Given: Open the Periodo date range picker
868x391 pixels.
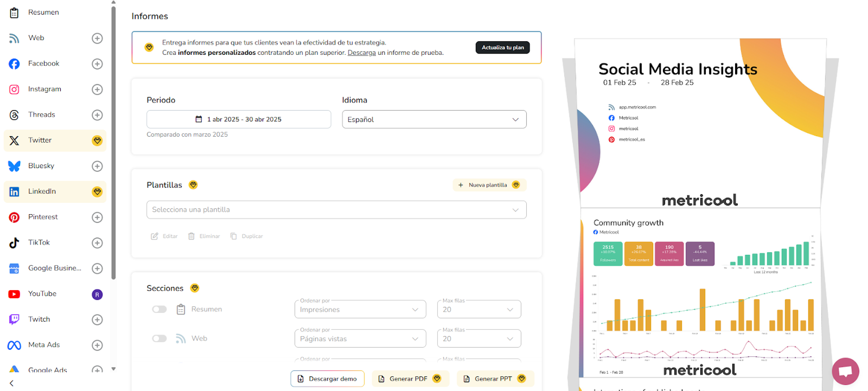Looking at the screenshot, I should click(x=239, y=119).
